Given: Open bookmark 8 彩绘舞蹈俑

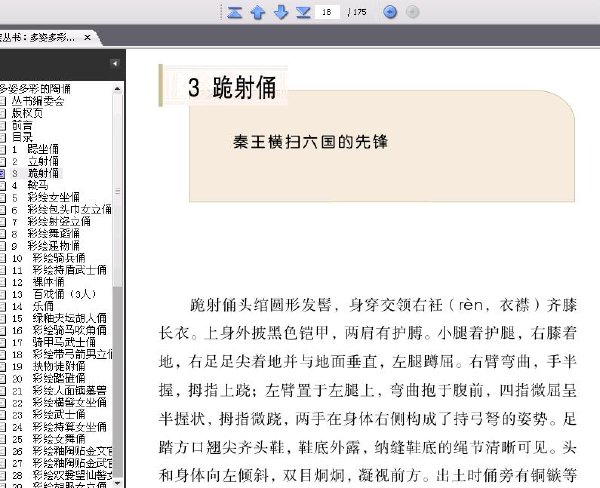Looking at the screenshot, I should pos(46,233).
